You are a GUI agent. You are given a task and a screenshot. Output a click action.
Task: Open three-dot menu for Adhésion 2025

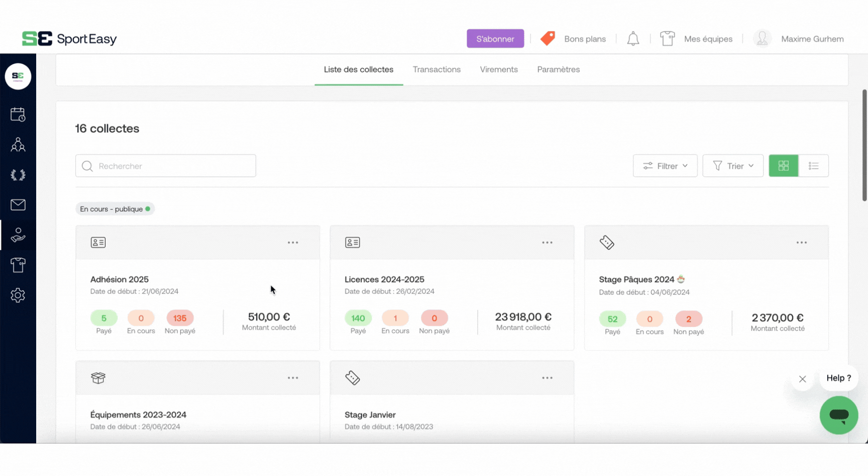[293, 243]
